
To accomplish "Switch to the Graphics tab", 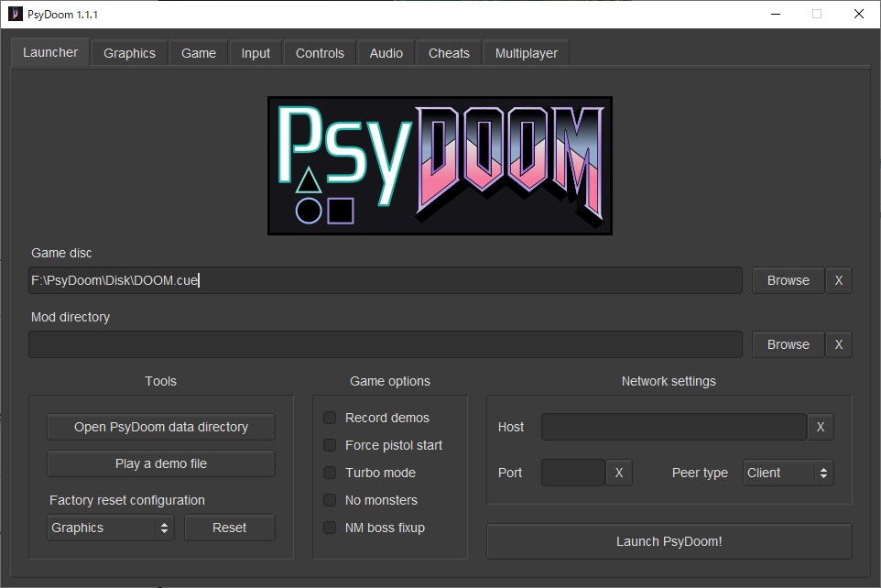I will click(129, 53).
